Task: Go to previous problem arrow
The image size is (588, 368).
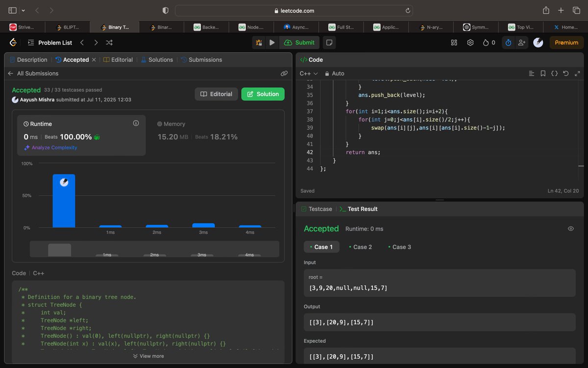Action: [x=82, y=43]
